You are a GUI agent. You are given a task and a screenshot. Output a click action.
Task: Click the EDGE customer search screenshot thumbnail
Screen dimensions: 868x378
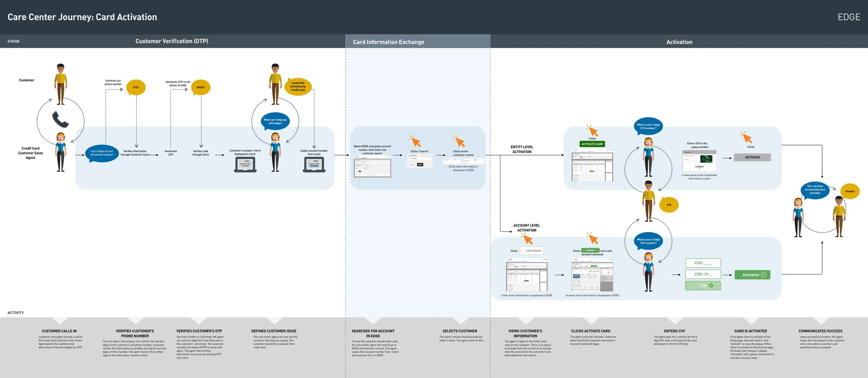(x=372, y=167)
